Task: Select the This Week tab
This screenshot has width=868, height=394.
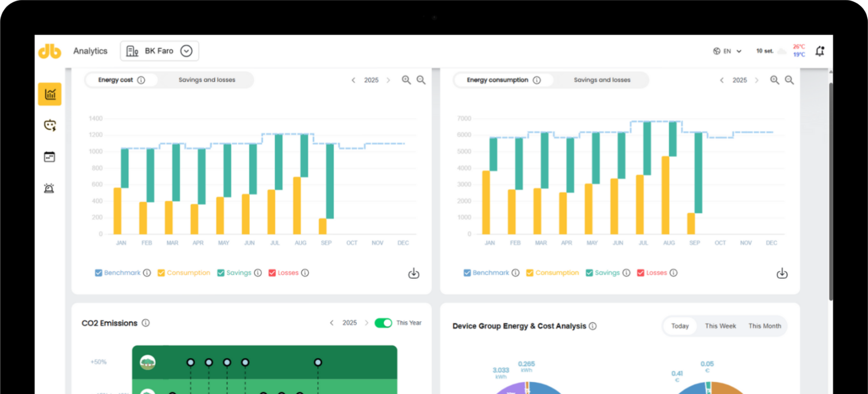Action: point(720,326)
